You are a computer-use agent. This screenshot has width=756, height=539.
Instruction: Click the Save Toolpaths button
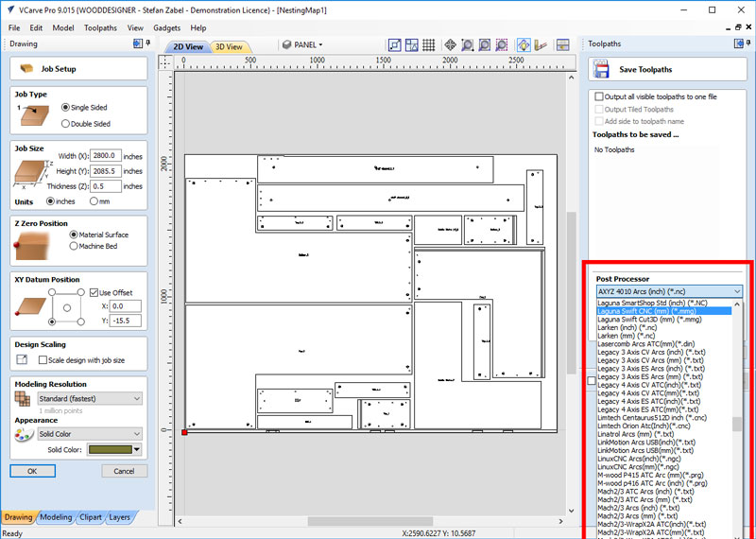pyautogui.click(x=667, y=69)
